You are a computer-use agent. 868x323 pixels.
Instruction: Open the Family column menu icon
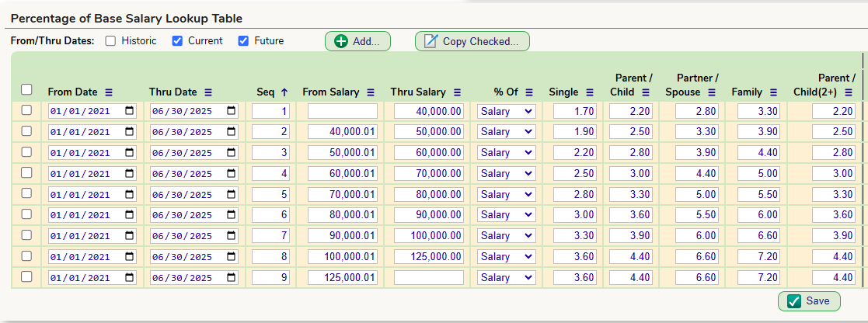pos(773,92)
